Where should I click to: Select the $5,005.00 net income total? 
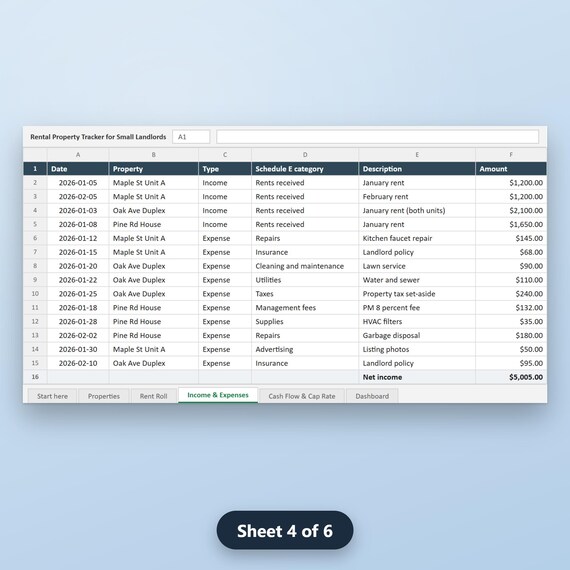[511, 377]
